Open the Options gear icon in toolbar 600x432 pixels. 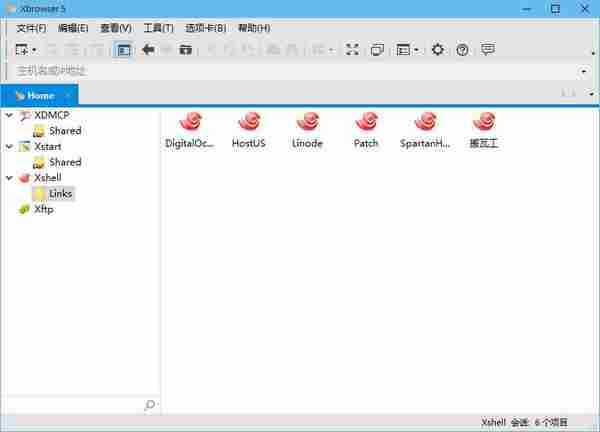pos(437,49)
